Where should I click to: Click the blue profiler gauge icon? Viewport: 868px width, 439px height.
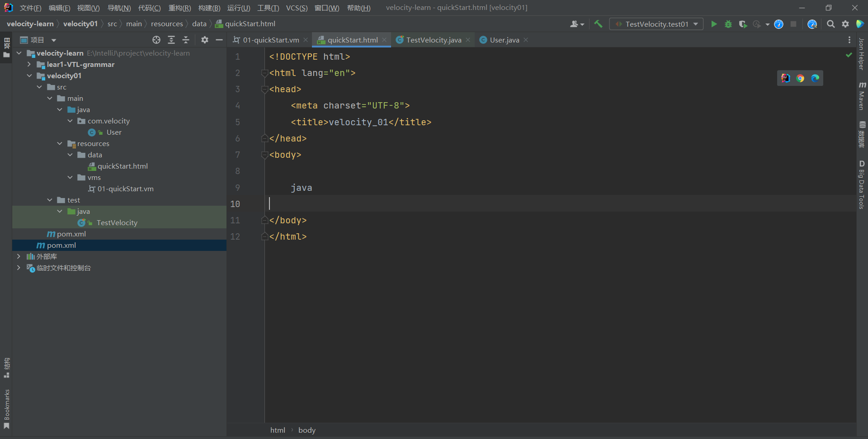point(778,24)
